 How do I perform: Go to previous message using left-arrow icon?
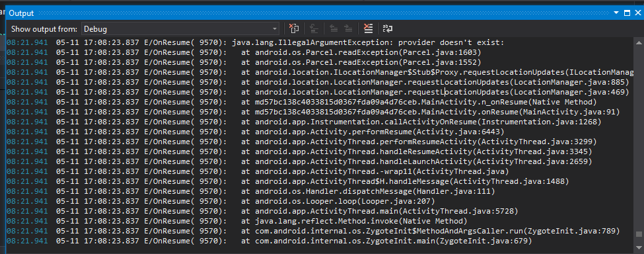[334, 28]
